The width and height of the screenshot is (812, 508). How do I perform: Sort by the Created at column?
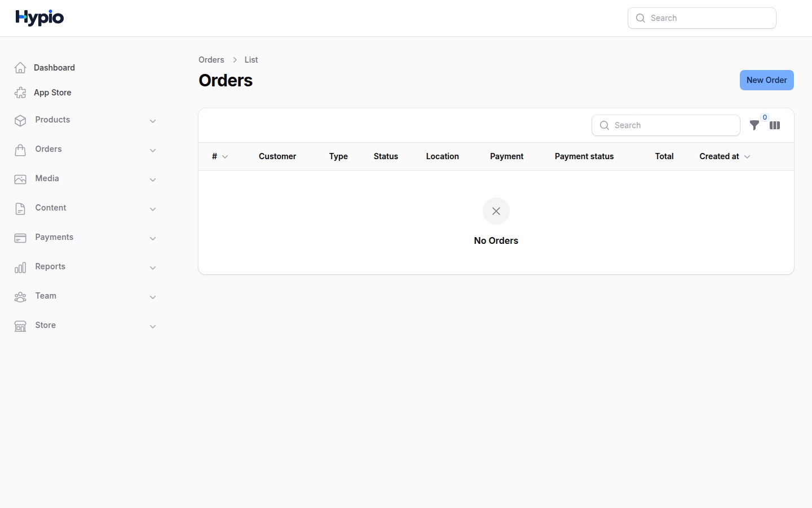click(725, 156)
